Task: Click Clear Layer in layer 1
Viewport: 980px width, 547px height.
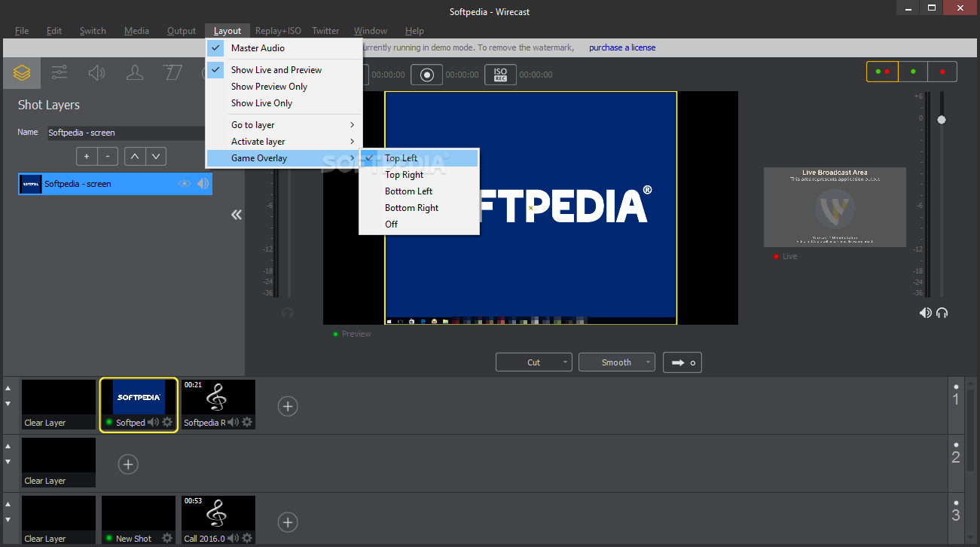Action: click(59, 405)
